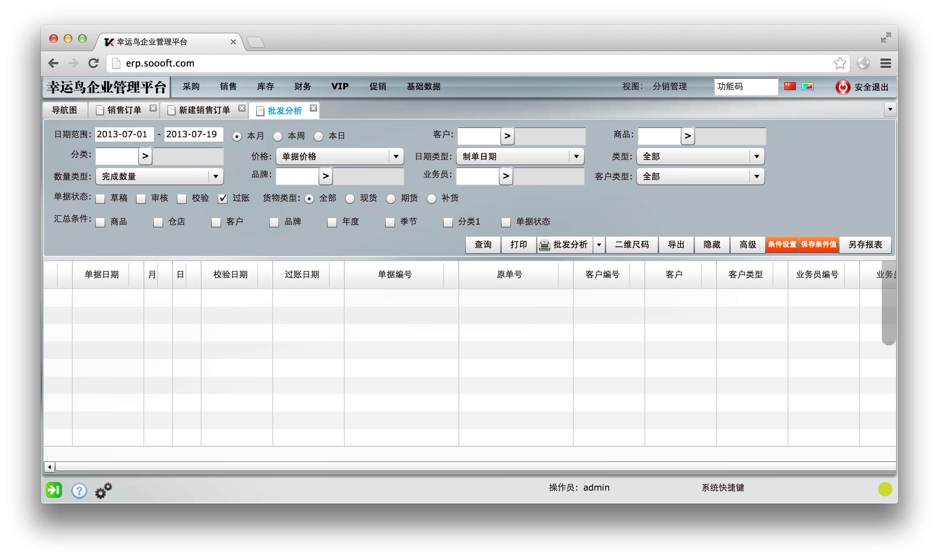Open the 库存 menu
Image resolution: width=939 pixels, height=560 pixels.
(265, 87)
